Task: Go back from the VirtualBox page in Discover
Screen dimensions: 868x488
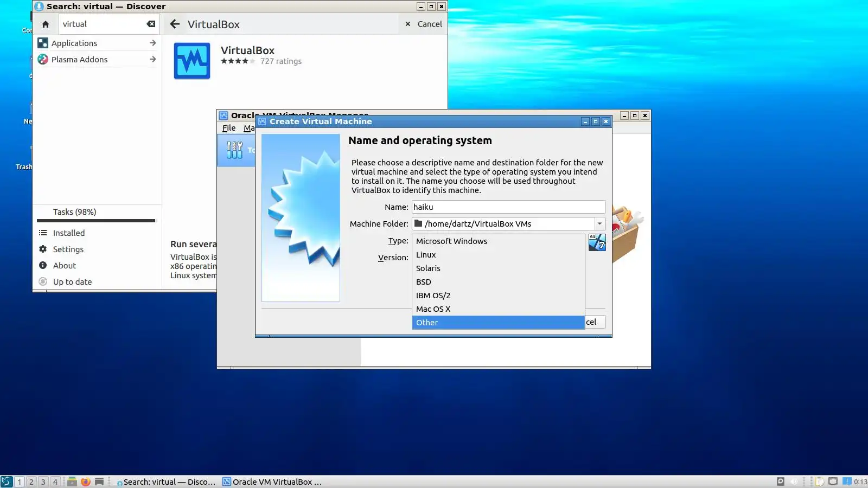Action: (x=175, y=24)
